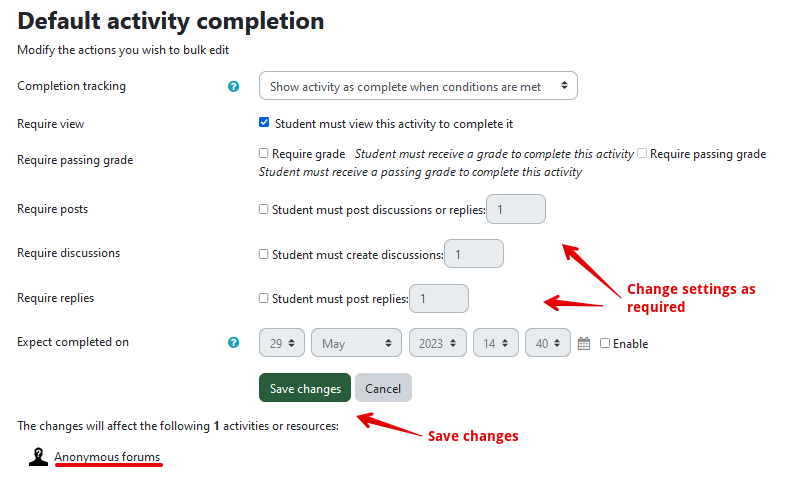796x487 pixels.
Task: Click the Anonymous forums activity icon
Action: [38, 457]
